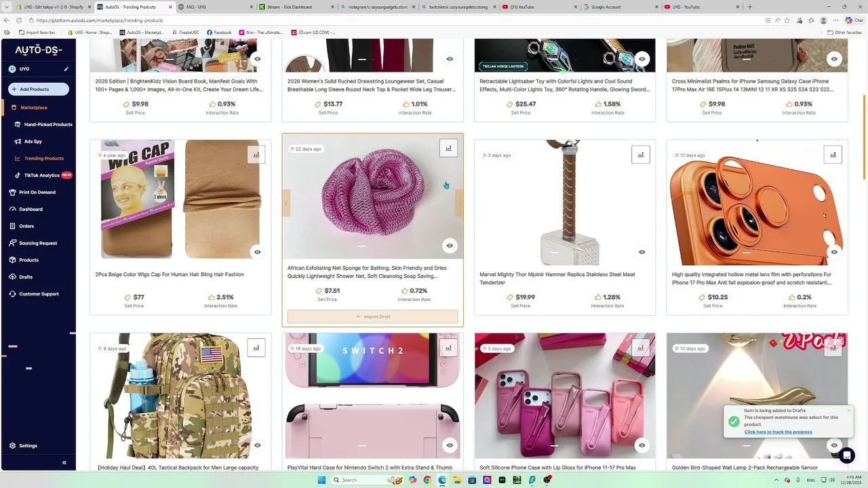Switch to (31) YouTube browser tab

(x=539, y=7)
